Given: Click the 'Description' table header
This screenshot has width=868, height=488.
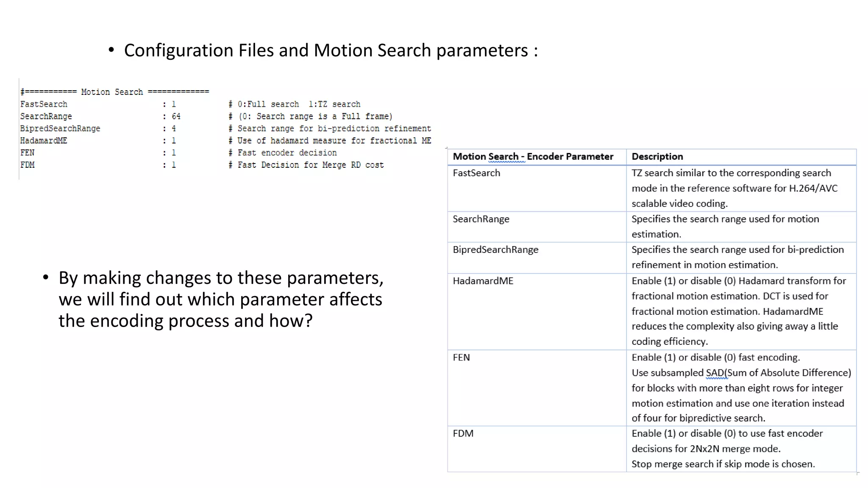Looking at the screenshot, I should [657, 157].
